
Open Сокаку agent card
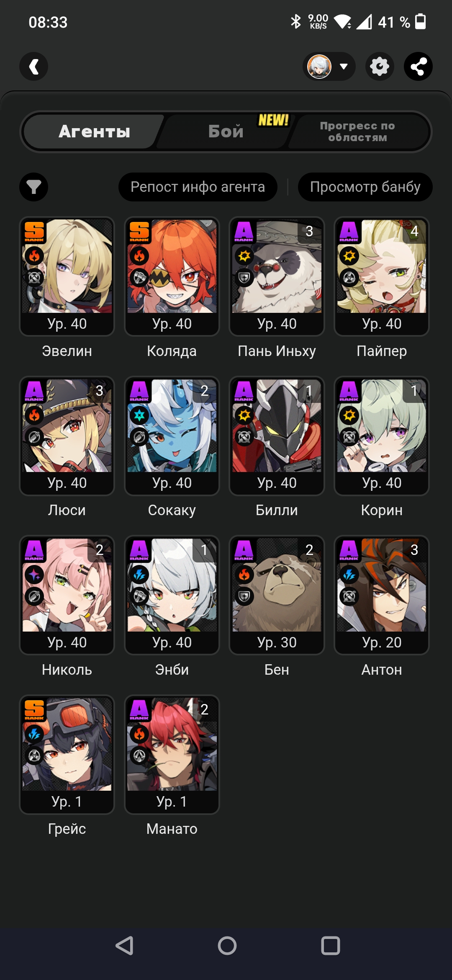click(x=172, y=436)
